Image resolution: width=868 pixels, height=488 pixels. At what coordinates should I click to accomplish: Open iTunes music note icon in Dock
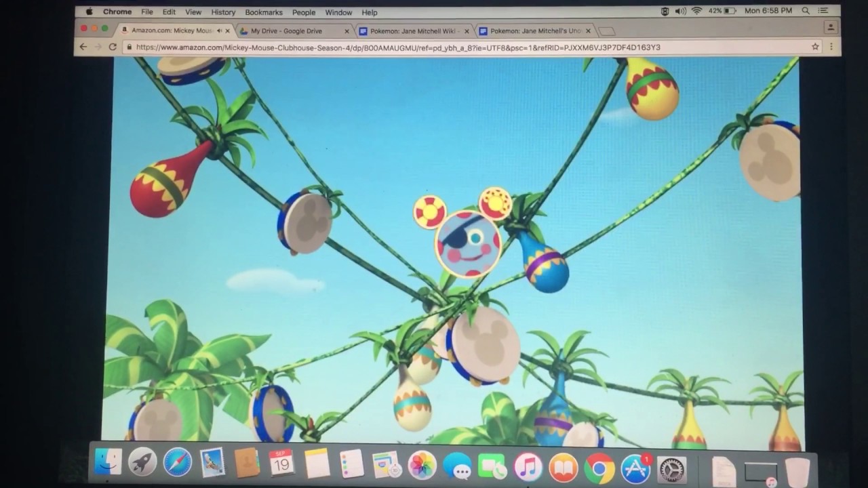click(528, 468)
